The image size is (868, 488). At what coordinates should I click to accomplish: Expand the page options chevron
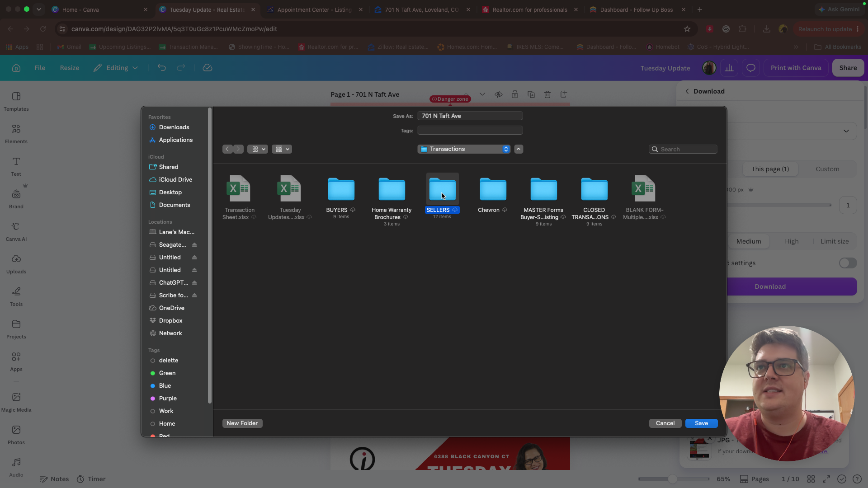482,94
